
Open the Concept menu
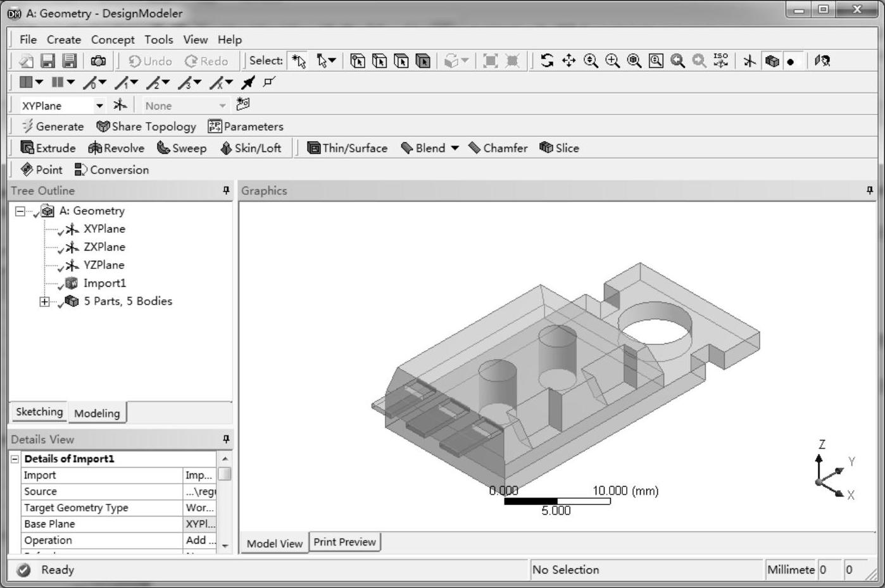coord(113,40)
